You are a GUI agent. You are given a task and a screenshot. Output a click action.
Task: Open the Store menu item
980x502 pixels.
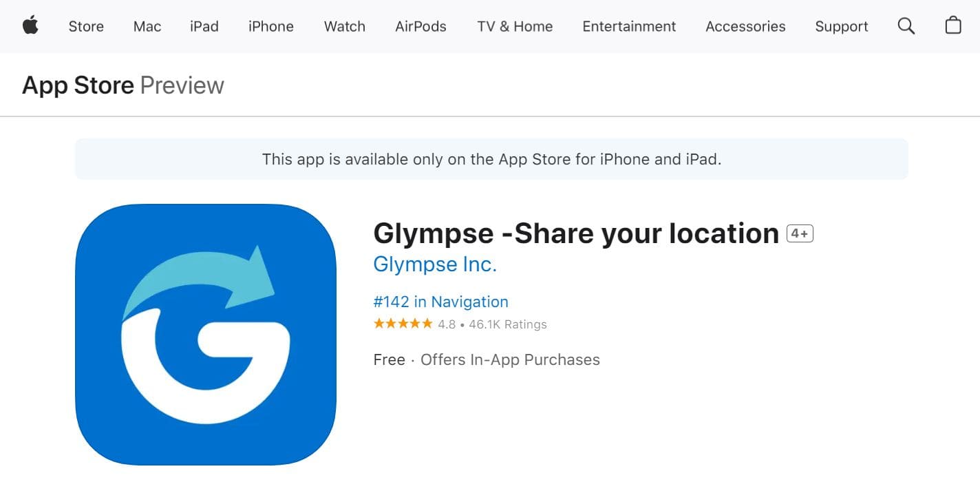(86, 26)
